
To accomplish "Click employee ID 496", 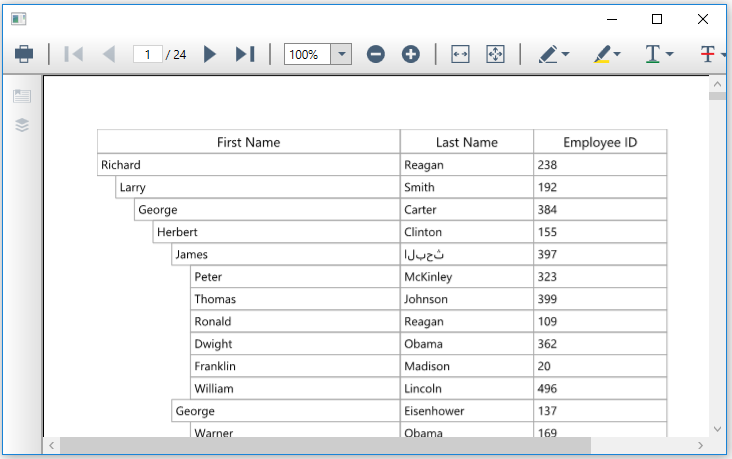I will coord(600,389).
